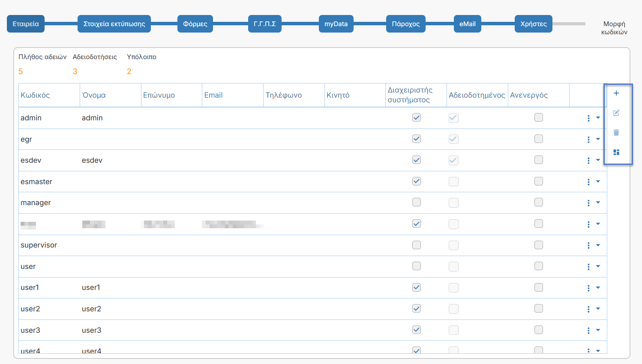The image size is (642, 364).
Task: Open three-dot menu for admin row
Action: pyautogui.click(x=588, y=118)
